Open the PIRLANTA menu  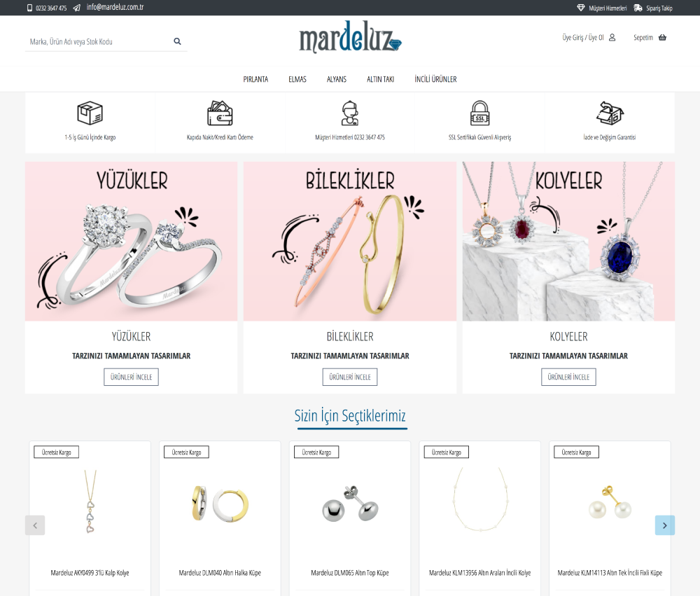[255, 79]
